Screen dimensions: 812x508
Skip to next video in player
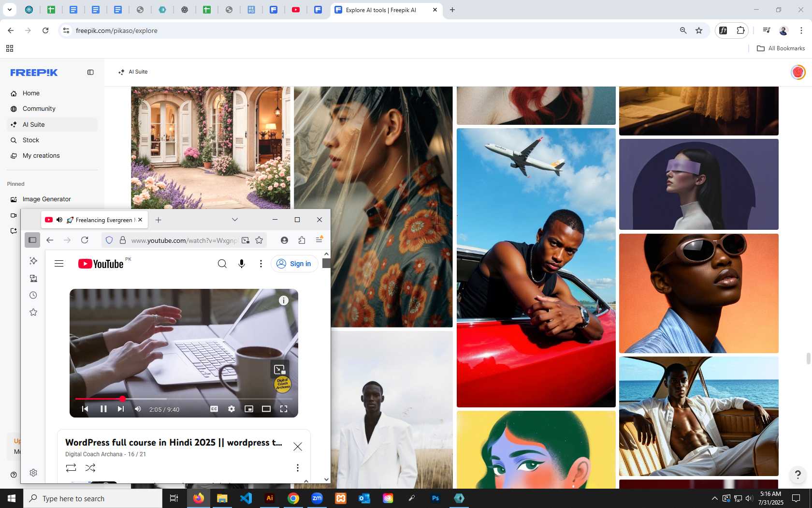121,409
